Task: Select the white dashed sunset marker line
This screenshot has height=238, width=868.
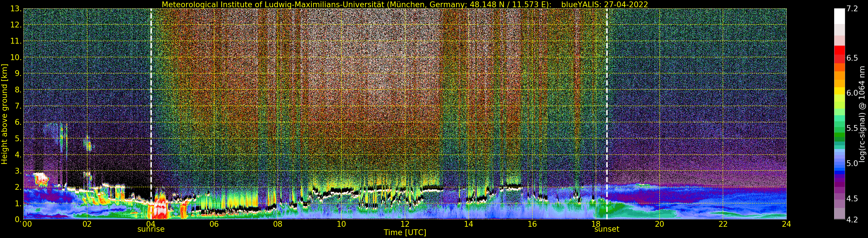Action: tap(607, 114)
